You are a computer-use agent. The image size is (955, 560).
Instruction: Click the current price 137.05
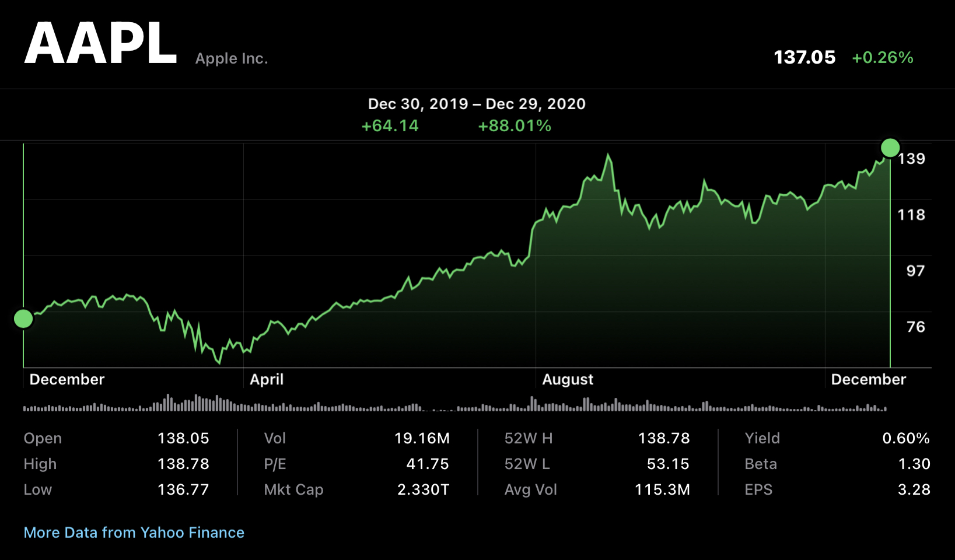pyautogui.click(x=804, y=57)
